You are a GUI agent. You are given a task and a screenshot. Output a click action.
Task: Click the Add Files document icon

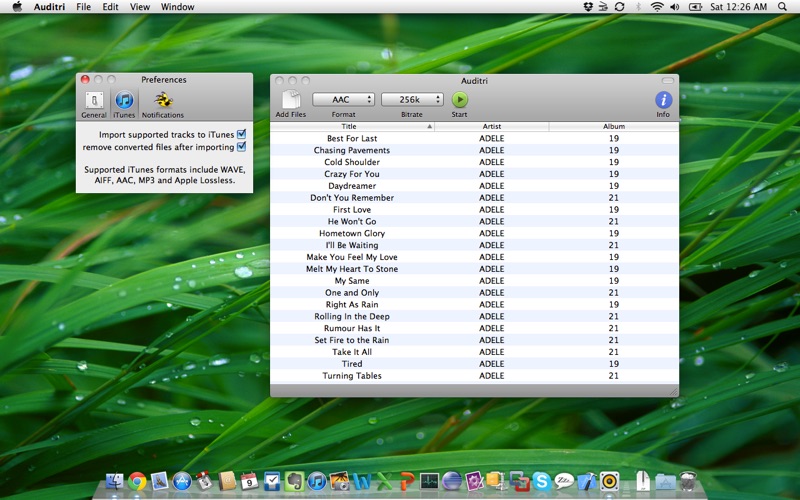point(291,99)
